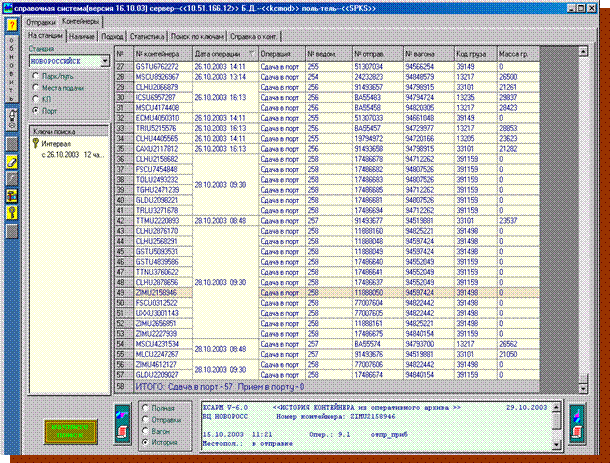Click the vertical "Обновить" refresh button
Viewport: 610px width, 463px height.
[x=12, y=69]
